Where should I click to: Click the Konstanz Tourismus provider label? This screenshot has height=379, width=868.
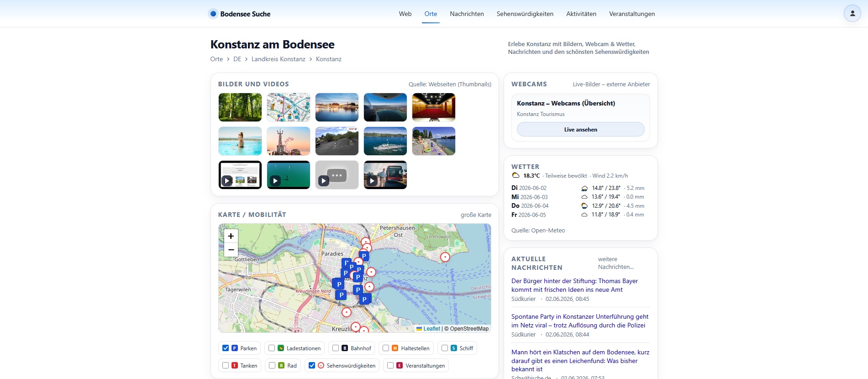click(541, 114)
